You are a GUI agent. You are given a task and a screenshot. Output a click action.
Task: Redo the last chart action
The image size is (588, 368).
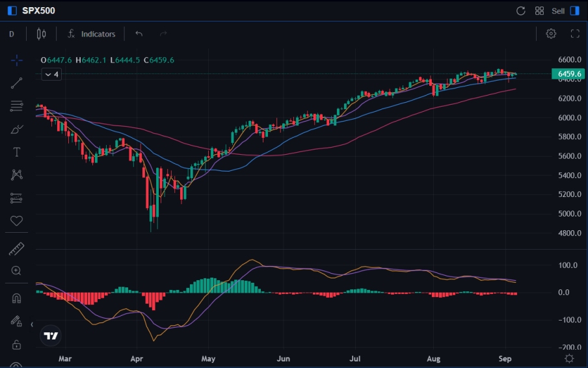tap(163, 34)
